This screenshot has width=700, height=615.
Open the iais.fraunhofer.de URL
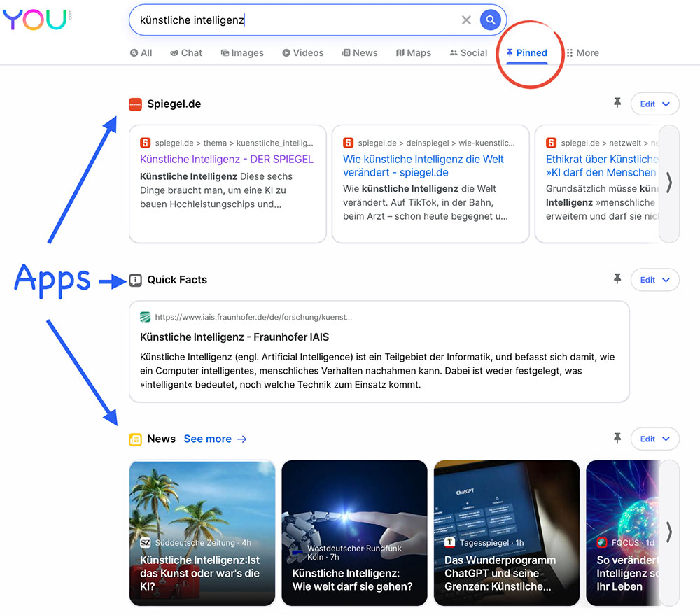[x=253, y=318]
